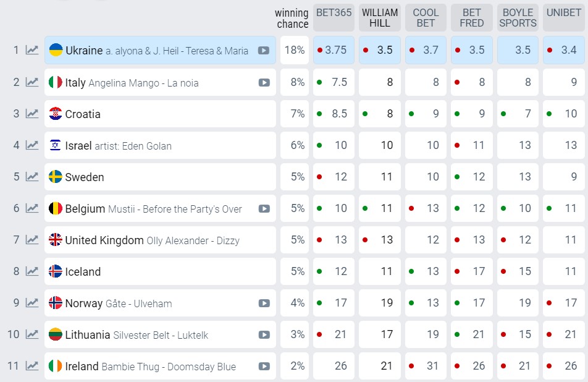Show the odds history graph for Ireland
This screenshot has height=382, width=588.
coord(31,366)
